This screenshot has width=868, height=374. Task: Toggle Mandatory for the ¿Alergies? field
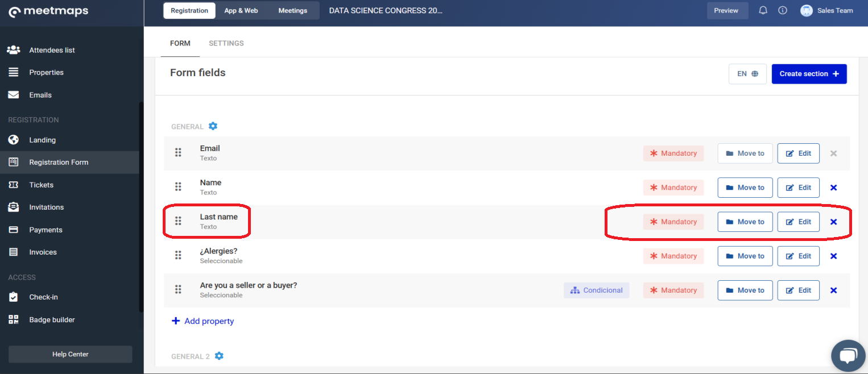click(673, 256)
